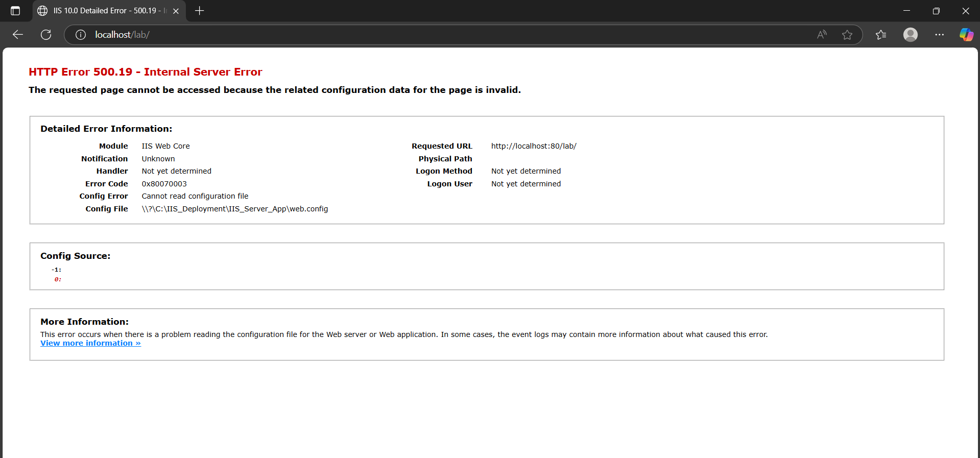Click the '-1:' config source line
This screenshot has width=980, height=458.
[56, 270]
